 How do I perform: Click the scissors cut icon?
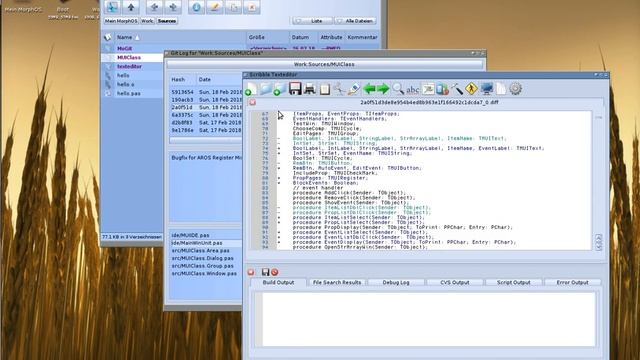[x=339, y=89]
